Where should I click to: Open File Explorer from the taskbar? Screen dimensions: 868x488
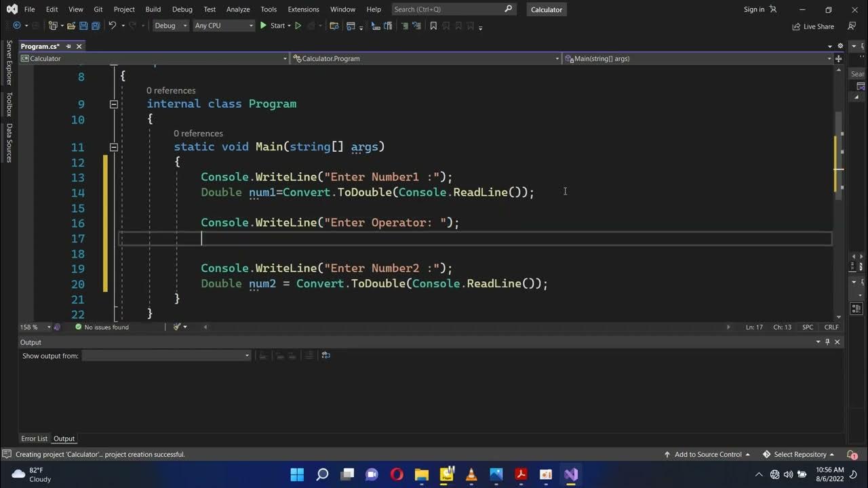click(x=421, y=474)
